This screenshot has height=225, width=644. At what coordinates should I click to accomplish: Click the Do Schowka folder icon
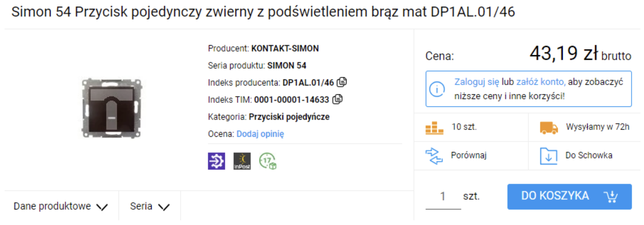(548, 156)
